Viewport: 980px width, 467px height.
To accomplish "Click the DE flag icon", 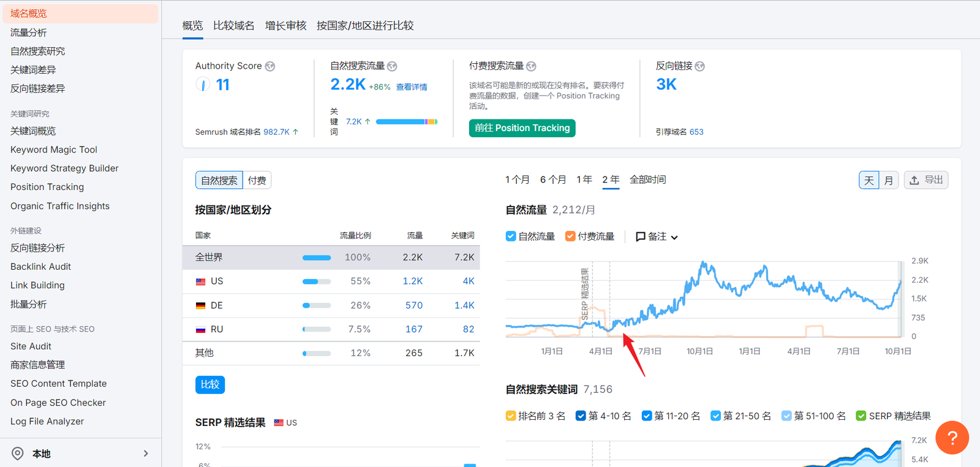I will (200, 305).
